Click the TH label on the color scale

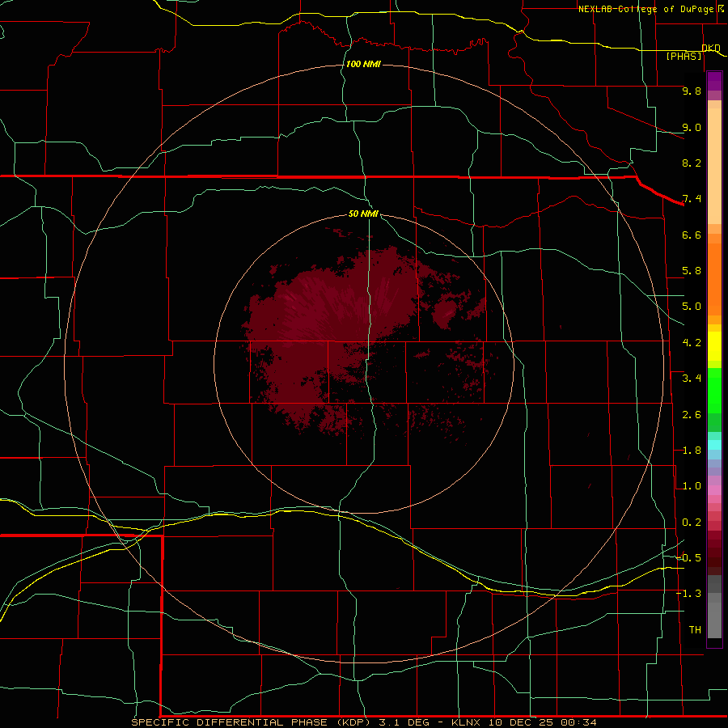(x=695, y=630)
